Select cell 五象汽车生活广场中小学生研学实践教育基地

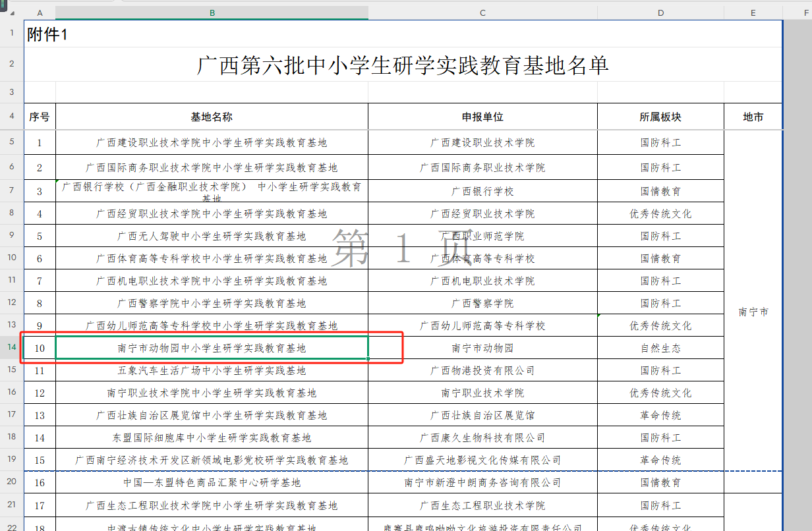[x=212, y=370]
